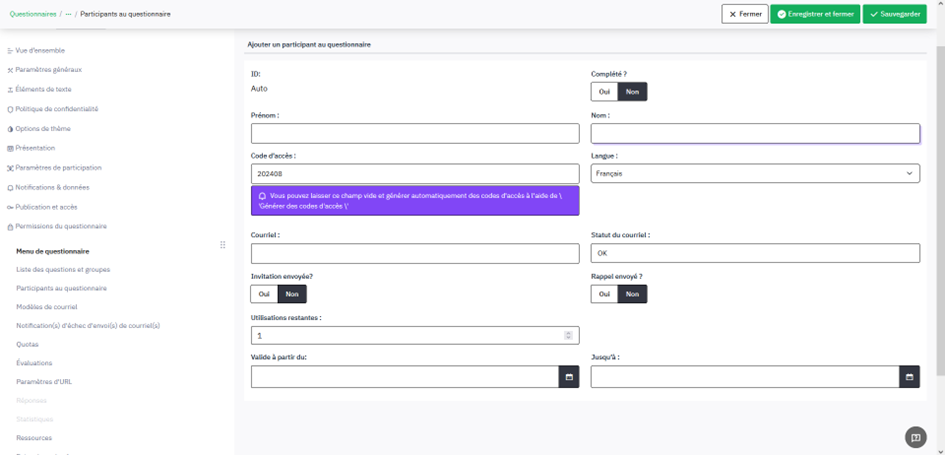945x455 pixels.
Task: Open 'Liste des questions et groupes' menu item
Action: point(63,270)
